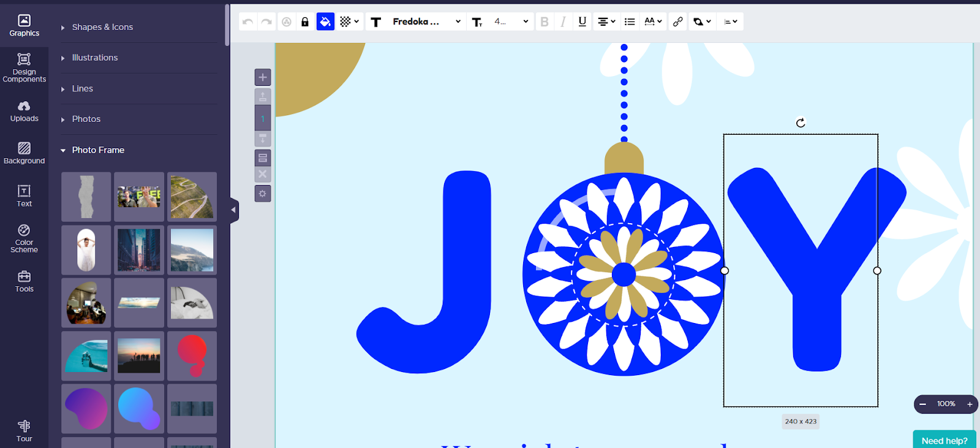Viewport: 980px width, 448px height.
Task: Open the Uploads panel
Action: [x=24, y=112]
